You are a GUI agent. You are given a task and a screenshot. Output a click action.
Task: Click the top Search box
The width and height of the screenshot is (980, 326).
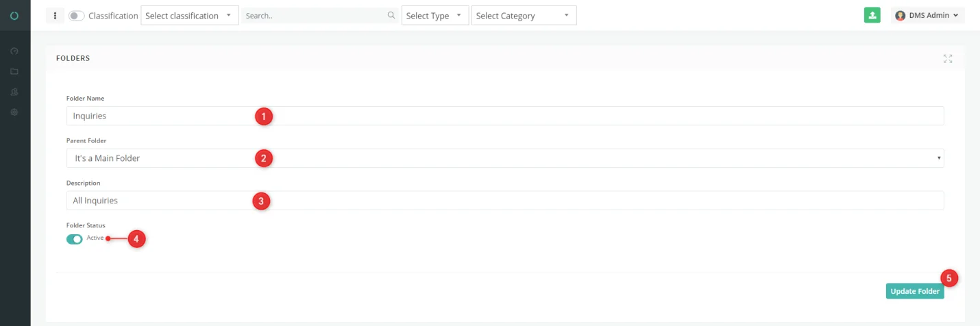pos(320,15)
